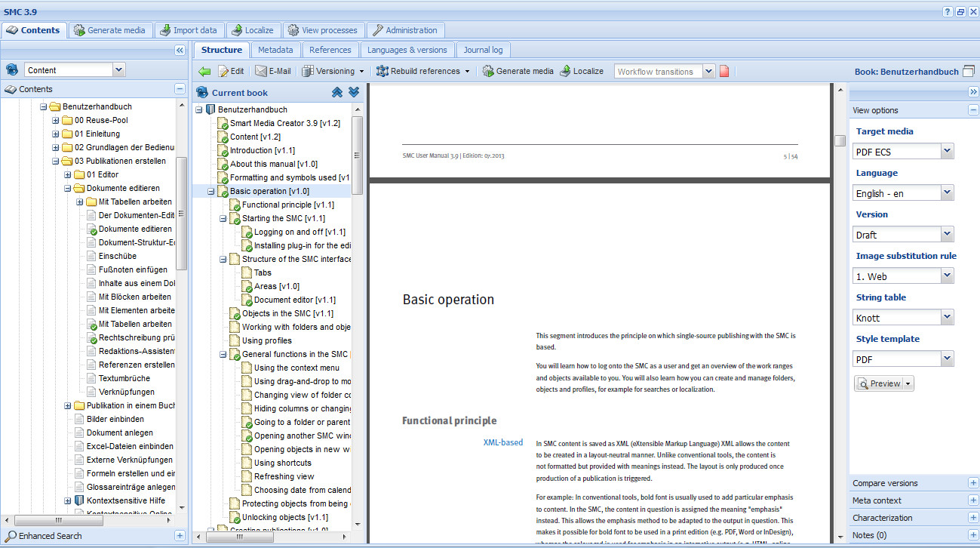Image resolution: width=980 pixels, height=548 pixels.
Task: Click the preview pane vertical scrollbar thumb
Action: (840, 140)
